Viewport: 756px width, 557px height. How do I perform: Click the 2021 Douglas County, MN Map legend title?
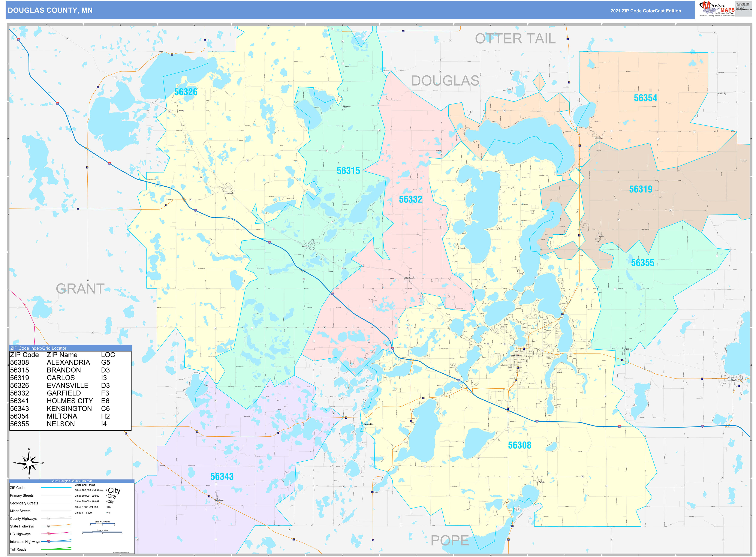(x=72, y=481)
